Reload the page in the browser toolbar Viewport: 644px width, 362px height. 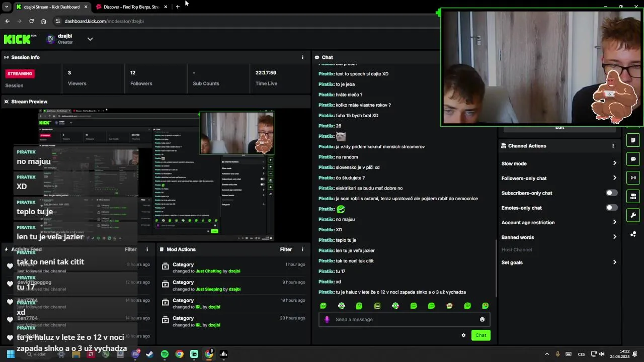[31, 21]
